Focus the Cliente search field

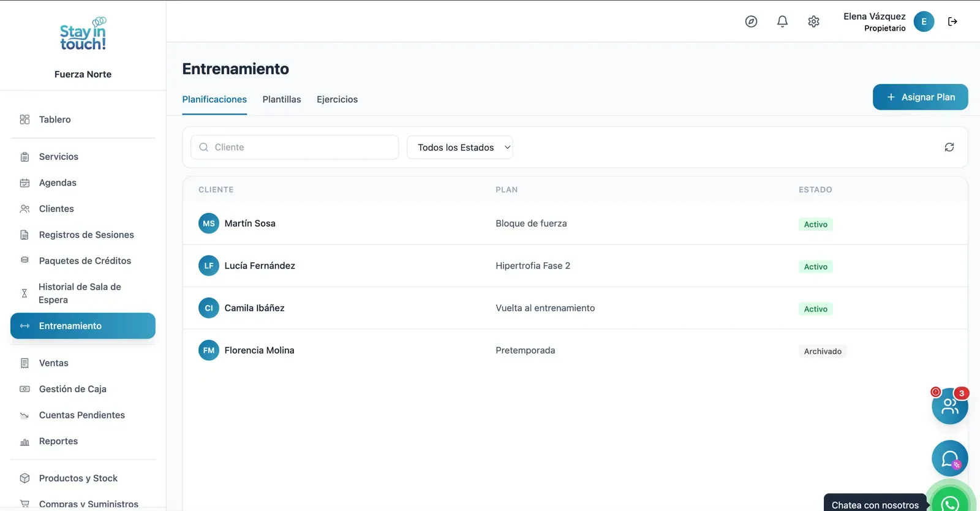[295, 147]
